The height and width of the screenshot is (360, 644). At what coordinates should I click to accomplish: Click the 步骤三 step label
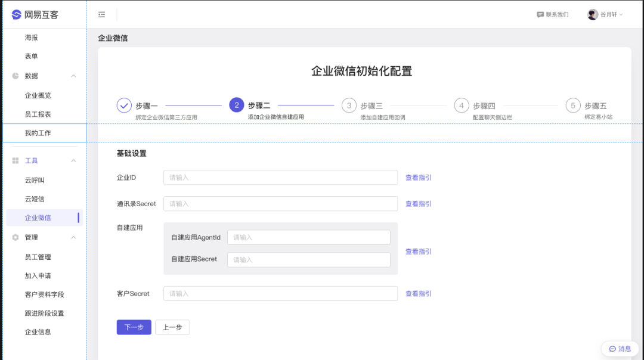(371, 106)
